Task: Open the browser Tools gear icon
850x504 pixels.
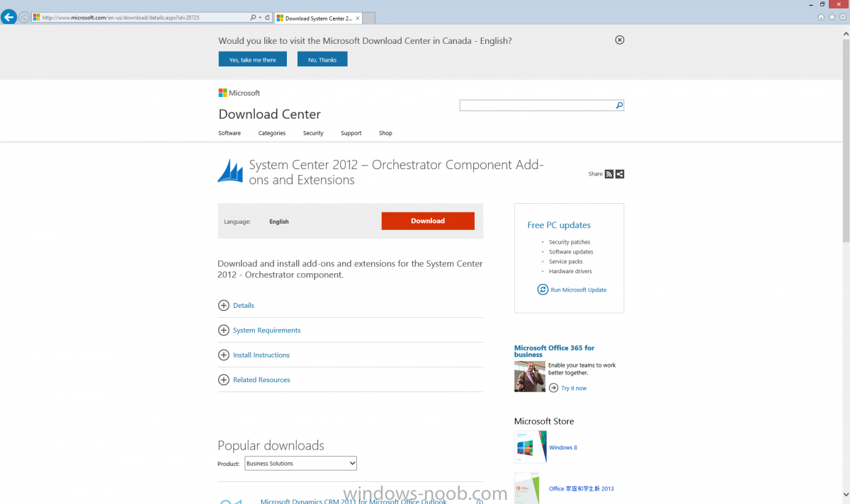Action: point(842,17)
